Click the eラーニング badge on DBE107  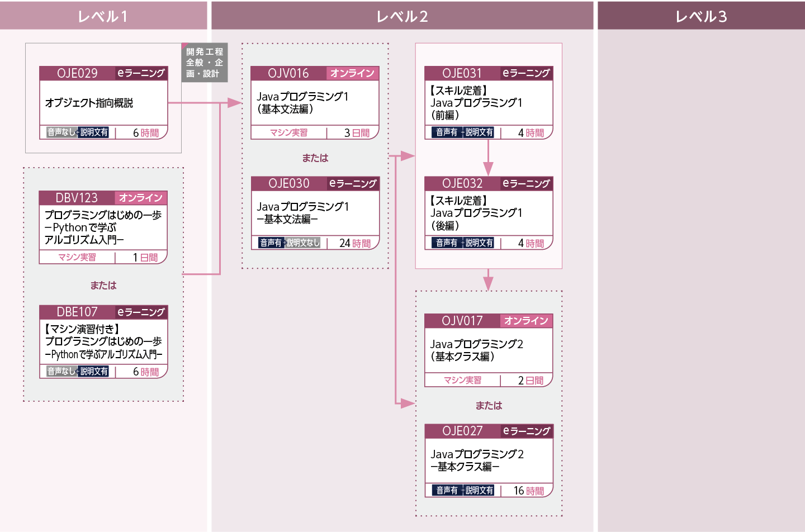[141, 312]
